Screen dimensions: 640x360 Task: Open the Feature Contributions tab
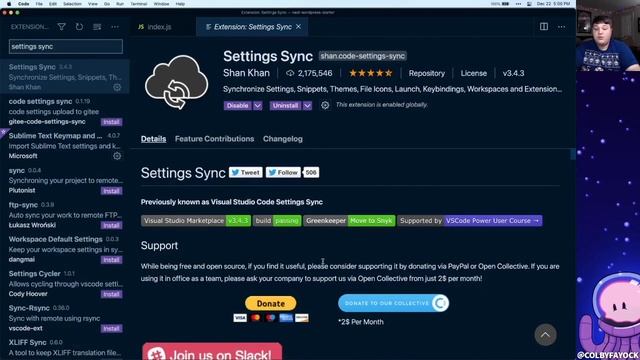click(214, 139)
